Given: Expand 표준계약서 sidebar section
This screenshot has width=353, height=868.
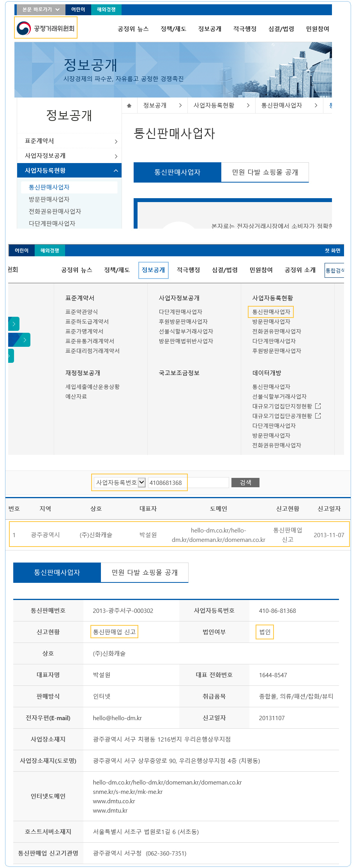Looking at the screenshot, I should 69,141.
